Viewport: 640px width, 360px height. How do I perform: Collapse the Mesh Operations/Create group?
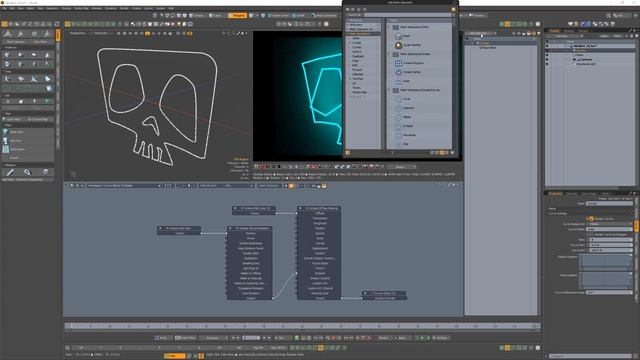(389, 54)
